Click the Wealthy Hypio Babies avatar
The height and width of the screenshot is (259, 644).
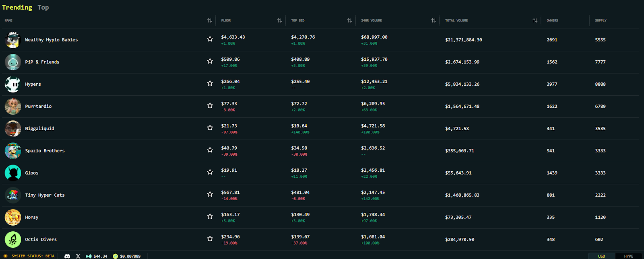(13, 40)
